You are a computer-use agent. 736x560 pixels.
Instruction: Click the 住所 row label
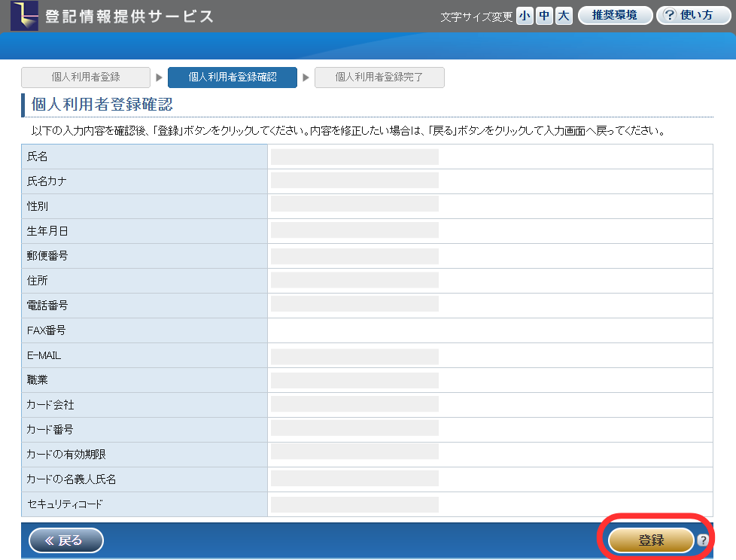[38, 281]
